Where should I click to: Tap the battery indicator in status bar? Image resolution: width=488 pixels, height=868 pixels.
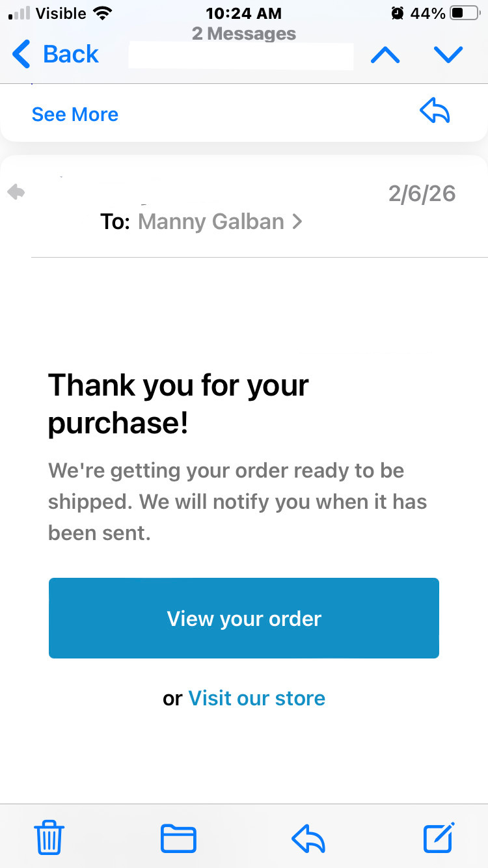465,13
